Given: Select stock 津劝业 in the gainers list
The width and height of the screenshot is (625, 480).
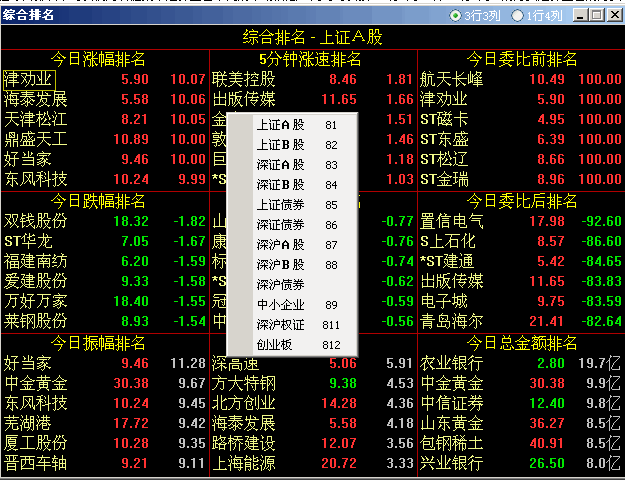Looking at the screenshot, I should click(29, 79).
